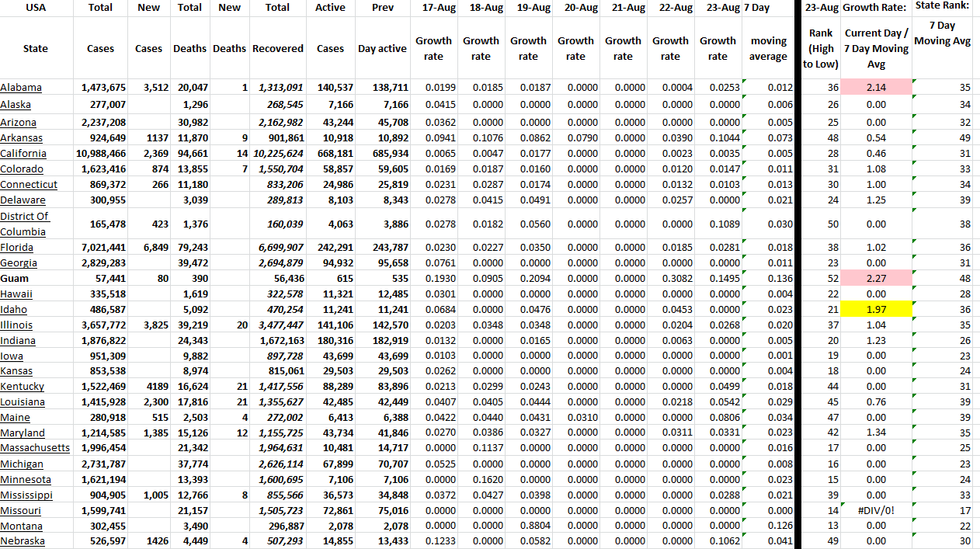Image resolution: width=980 pixels, height=549 pixels.
Task: Select the Total Recovered column header
Action: point(277,48)
